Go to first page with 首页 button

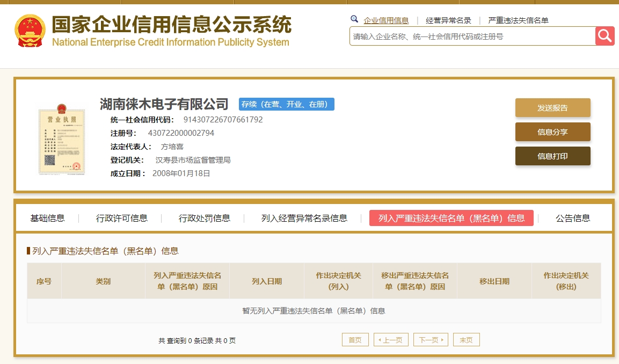(x=355, y=339)
